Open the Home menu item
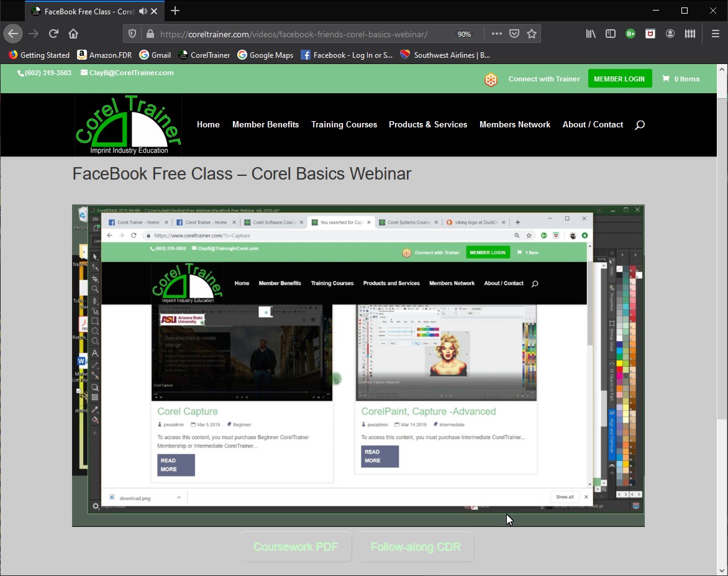Screen dimensions: 728x576 pyautogui.click(x=208, y=124)
